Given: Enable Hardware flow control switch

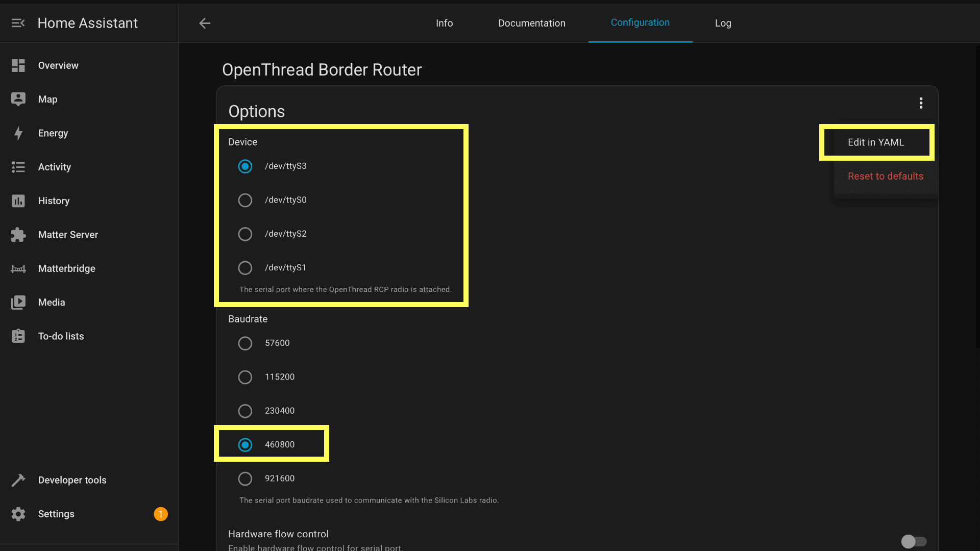Looking at the screenshot, I should [x=913, y=541].
